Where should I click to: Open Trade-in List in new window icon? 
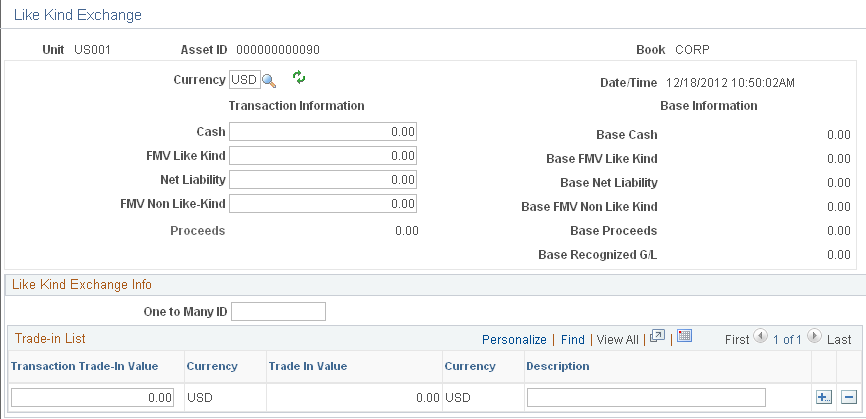click(657, 336)
